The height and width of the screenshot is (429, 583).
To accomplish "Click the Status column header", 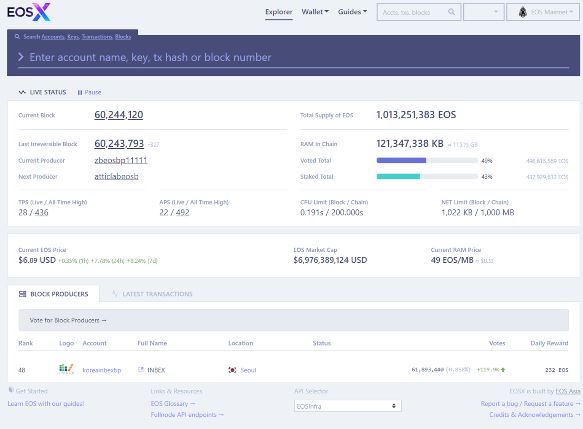I will point(322,343).
